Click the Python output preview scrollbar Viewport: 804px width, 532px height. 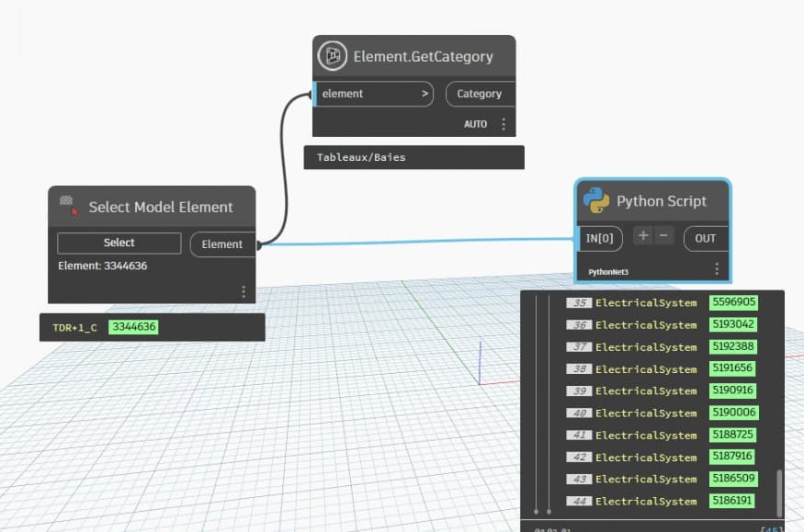779,493
